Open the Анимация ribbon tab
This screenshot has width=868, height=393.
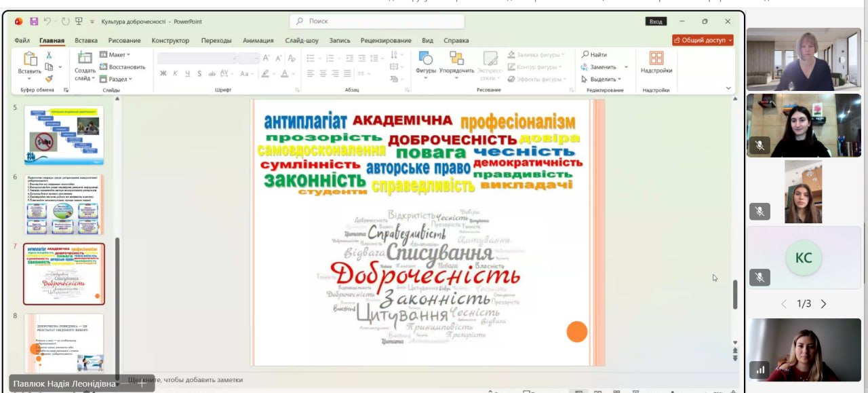(258, 41)
